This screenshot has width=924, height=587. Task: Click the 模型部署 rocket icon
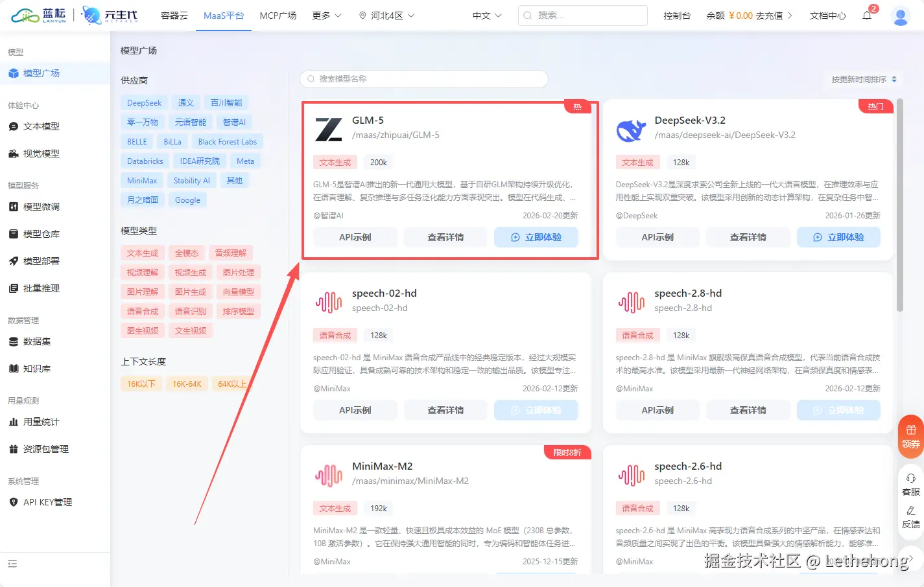point(14,261)
